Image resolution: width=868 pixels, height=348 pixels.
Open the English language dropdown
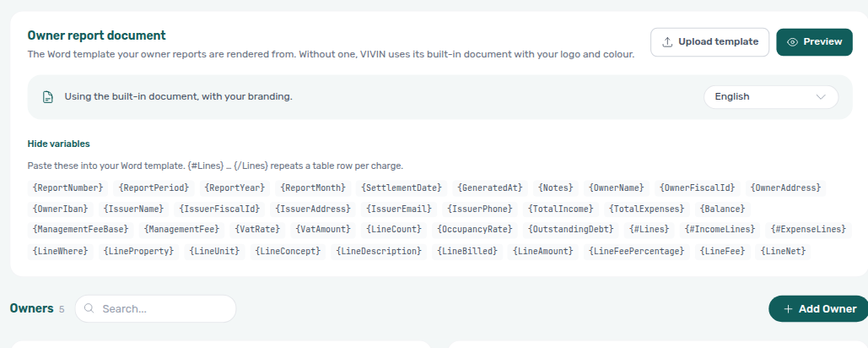tap(771, 97)
